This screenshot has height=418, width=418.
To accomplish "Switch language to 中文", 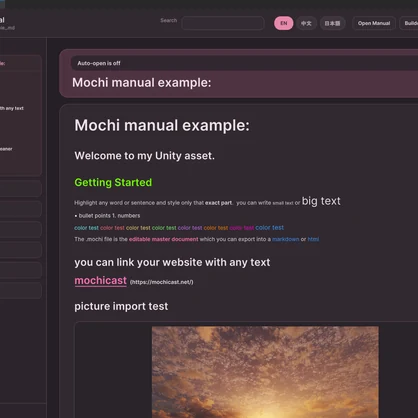I will [x=306, y=23].
